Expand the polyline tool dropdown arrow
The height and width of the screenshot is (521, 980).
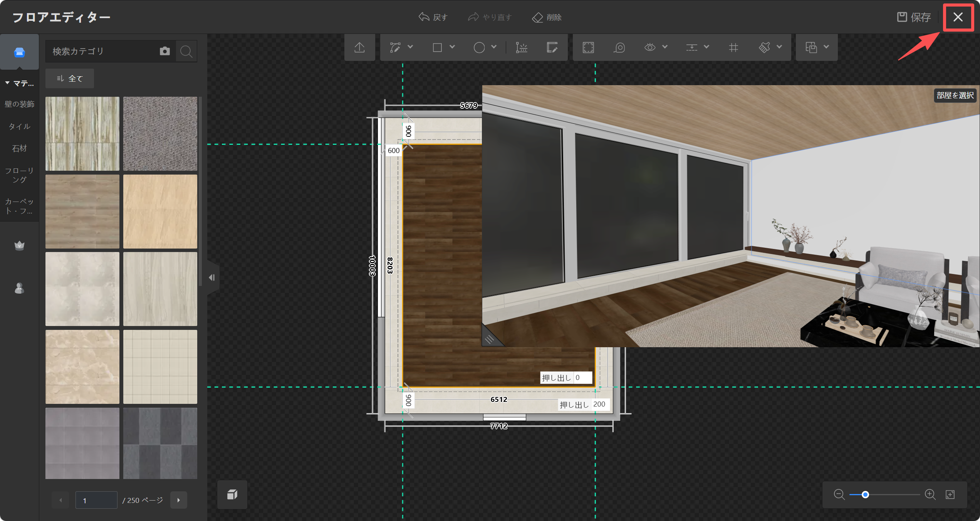[x=410, y=47]
